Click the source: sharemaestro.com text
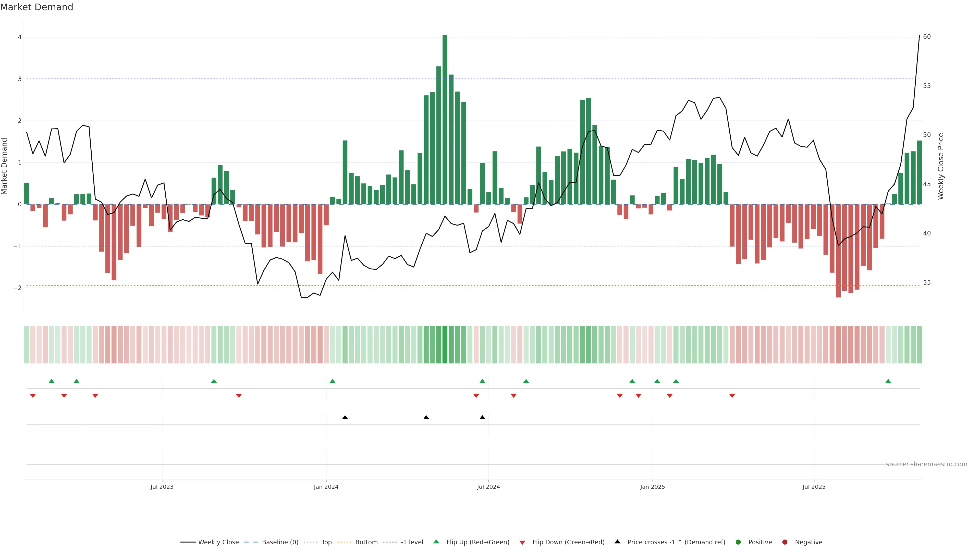The height and width of the screenshot is (551, 980). click(926, 464)
